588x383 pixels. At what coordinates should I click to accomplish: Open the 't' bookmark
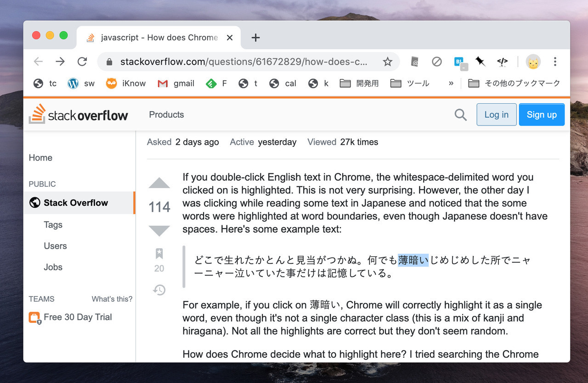point(248,83)
